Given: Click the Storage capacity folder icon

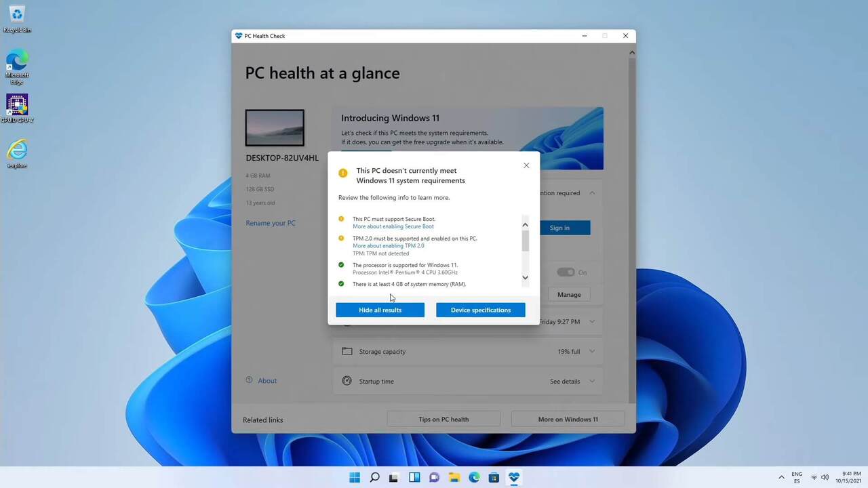Looking at the screenshot, I should [347, 351].
